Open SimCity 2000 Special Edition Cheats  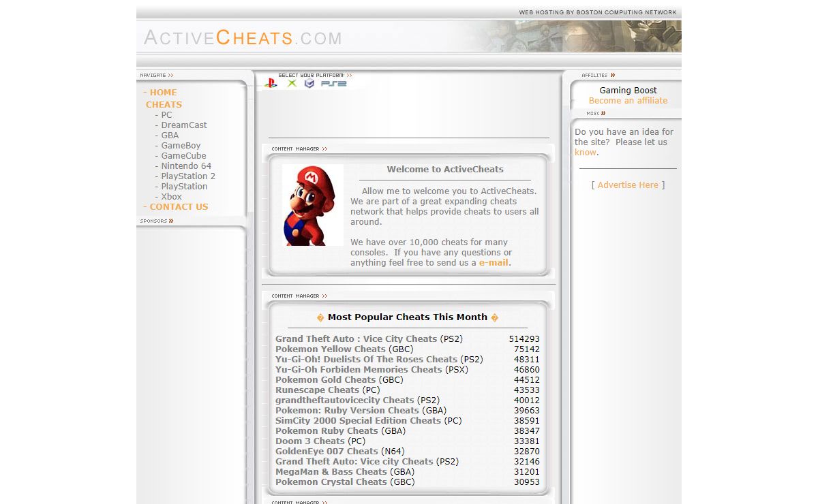[358, 420]
